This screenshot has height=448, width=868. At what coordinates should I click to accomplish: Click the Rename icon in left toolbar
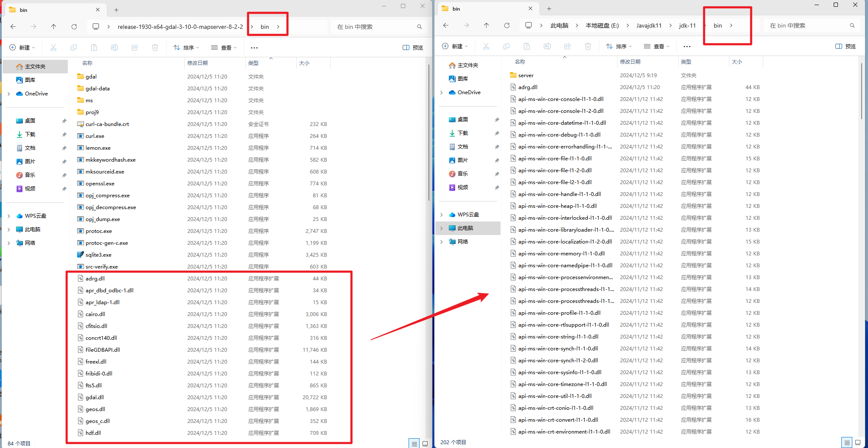click(114, 47)
